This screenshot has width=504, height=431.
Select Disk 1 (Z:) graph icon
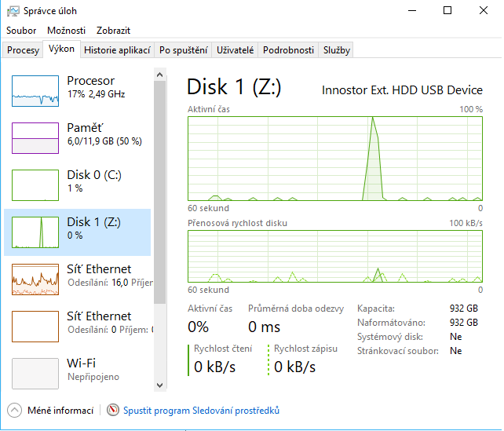(35, 232)
